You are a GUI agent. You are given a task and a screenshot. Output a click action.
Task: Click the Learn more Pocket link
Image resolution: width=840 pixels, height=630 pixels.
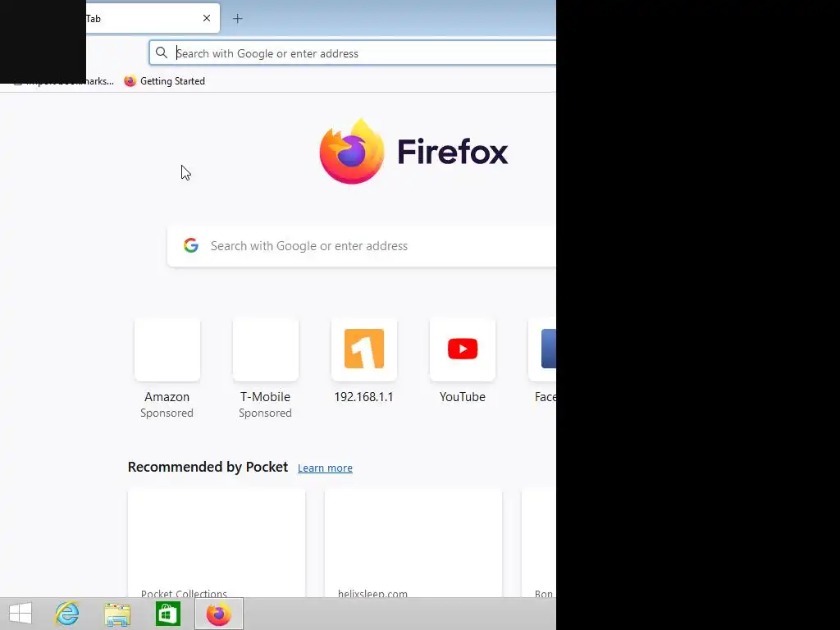pos(325,468)
